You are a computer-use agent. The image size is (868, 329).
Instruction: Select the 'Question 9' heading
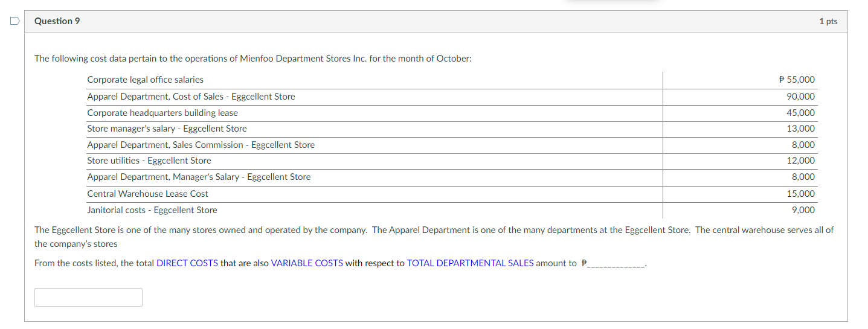(x=57, y=21)
